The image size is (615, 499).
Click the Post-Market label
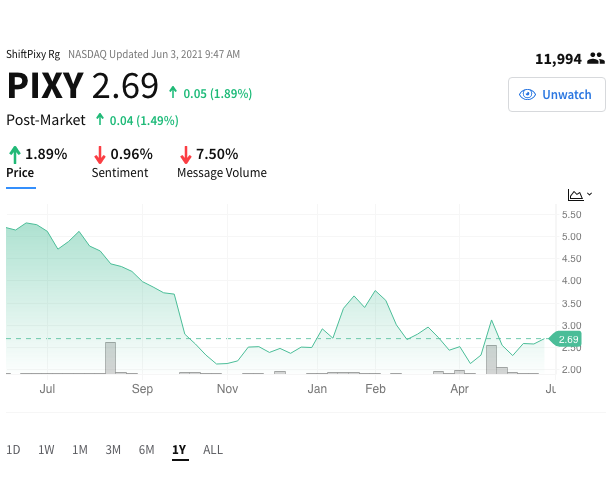(46, 120)
